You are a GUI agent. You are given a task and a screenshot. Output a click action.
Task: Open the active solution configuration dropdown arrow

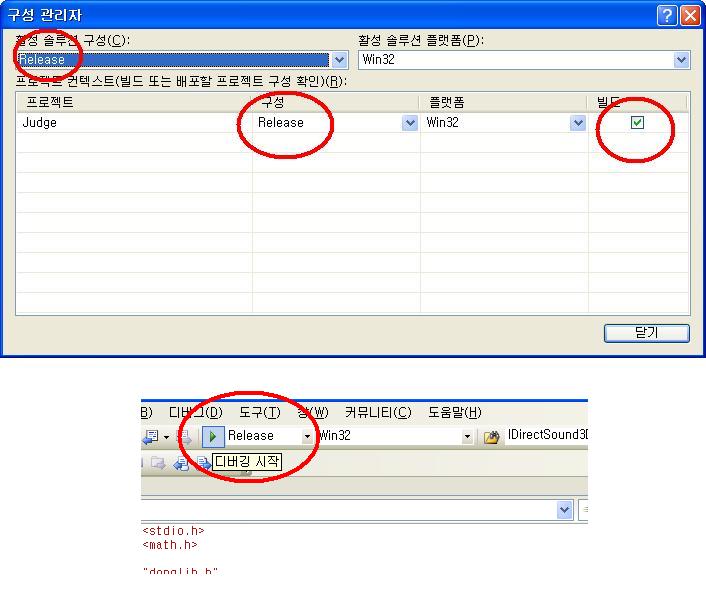tap(339, 59)
